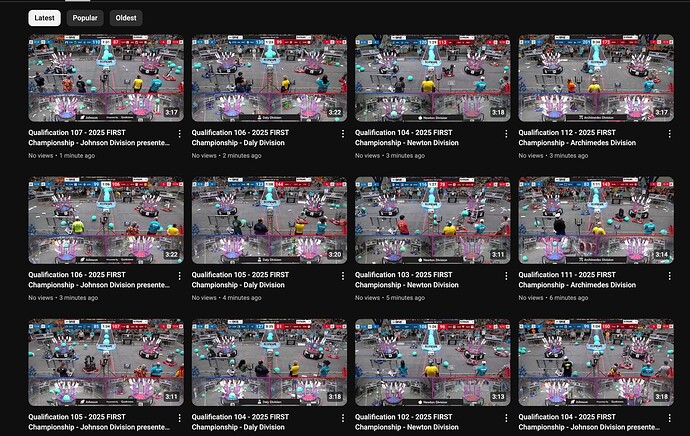The width and height of the screenshot is (690, 436).
Task: Open the Qualification 104 Newton Division thumbnail
Action: (x=433, y=78)
